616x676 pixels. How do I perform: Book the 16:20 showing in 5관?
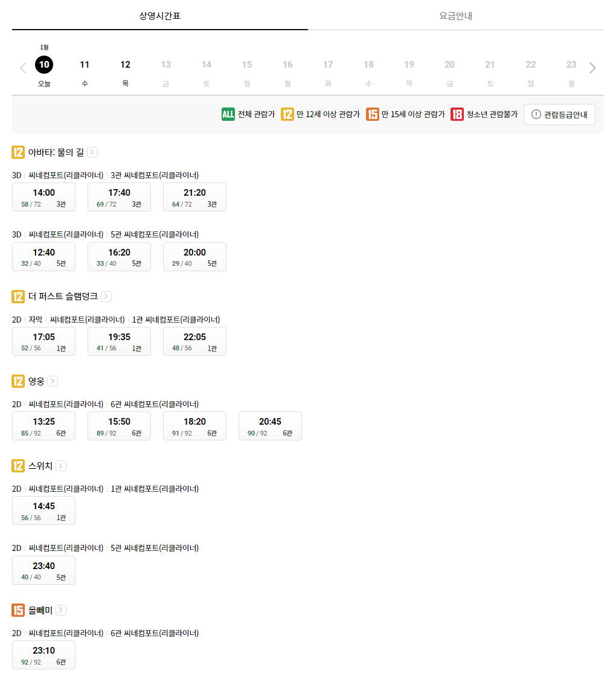click(119, 257)
